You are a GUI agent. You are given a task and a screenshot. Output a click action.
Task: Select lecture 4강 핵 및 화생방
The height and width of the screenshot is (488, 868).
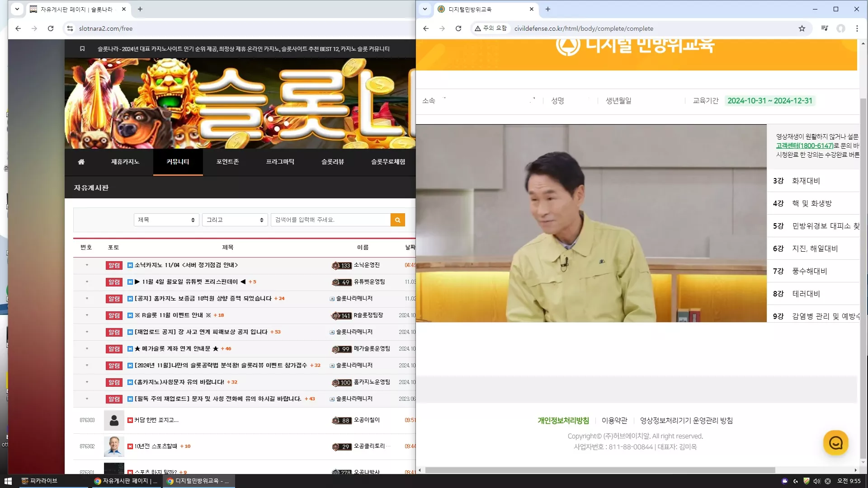(813, 203)
